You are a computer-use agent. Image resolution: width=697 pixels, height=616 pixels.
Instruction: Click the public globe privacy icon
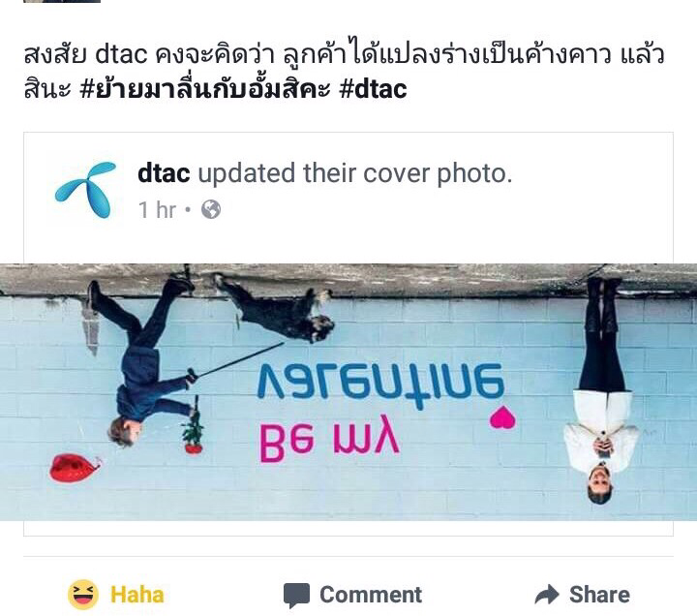[211, 209]
